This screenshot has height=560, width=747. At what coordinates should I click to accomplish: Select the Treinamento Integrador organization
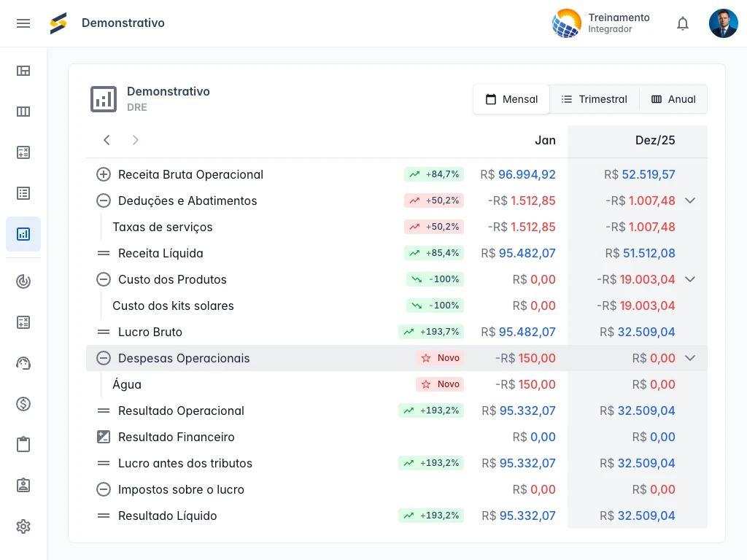click(601, 23)
